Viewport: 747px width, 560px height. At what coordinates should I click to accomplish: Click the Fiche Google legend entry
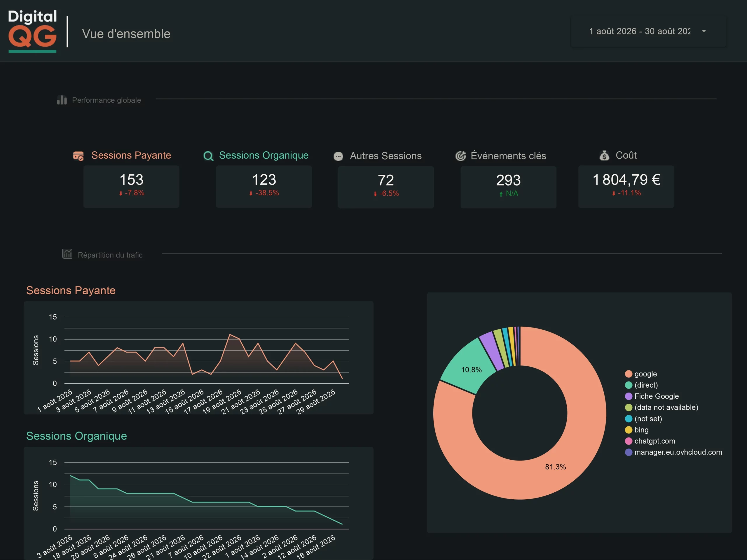pyautogui.click(x=652, y=396)
